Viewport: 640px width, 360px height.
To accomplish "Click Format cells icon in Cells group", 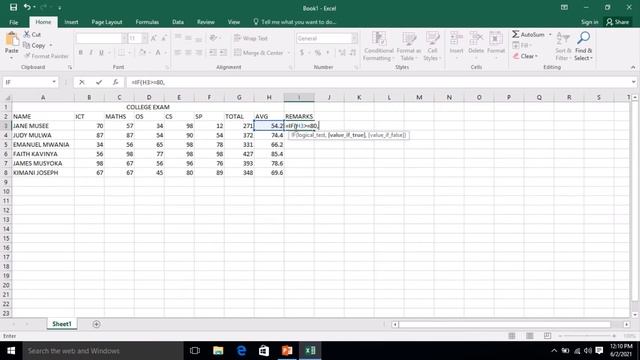I will pyautogui.click(x=496, y=39).
